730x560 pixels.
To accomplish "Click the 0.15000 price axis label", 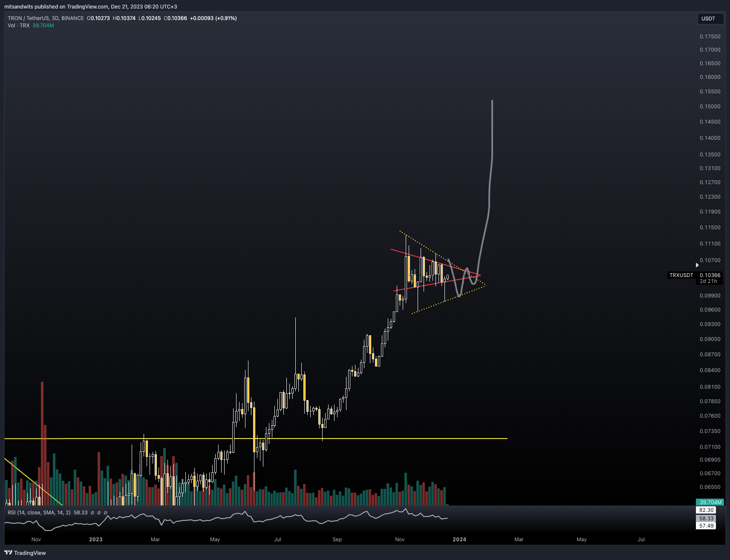I will tap(710, 107).
